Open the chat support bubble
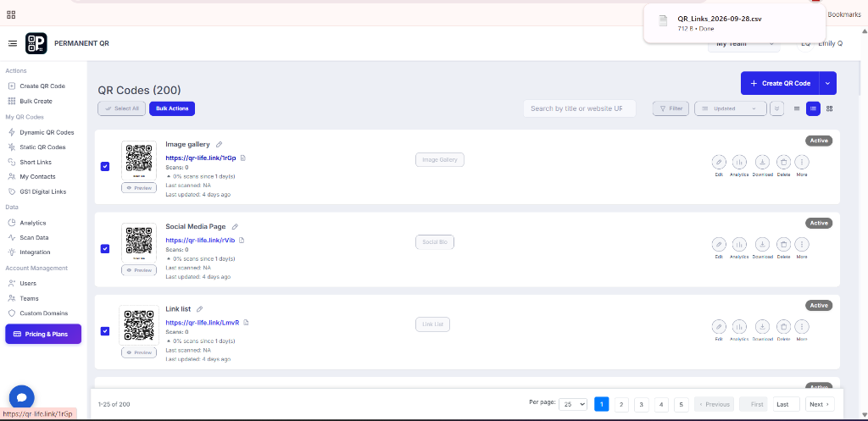The height and width of the screenshot is (421, 868). (x=21, y=397)
